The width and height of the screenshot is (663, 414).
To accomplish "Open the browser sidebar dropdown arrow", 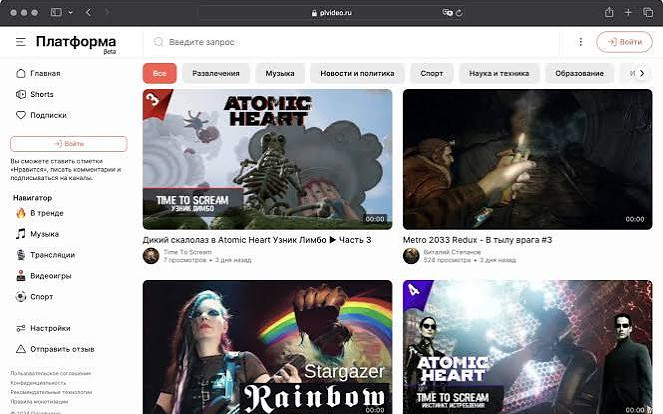I will tap(71, 12).
